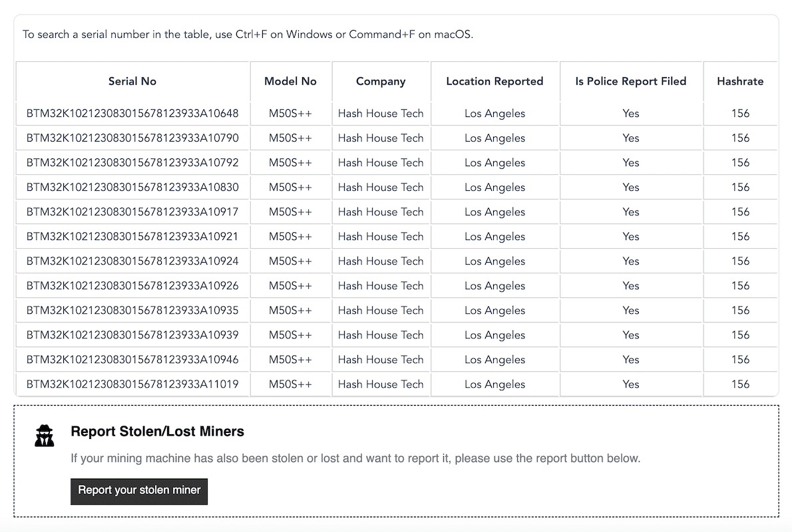The height and width of the screenshot is (532, 792).
Task: Select serial number ending in A10648
Action: pos(132,113)
